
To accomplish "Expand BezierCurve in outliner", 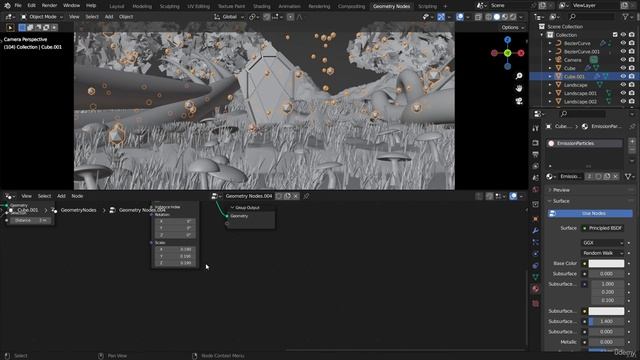I will 550,43.
